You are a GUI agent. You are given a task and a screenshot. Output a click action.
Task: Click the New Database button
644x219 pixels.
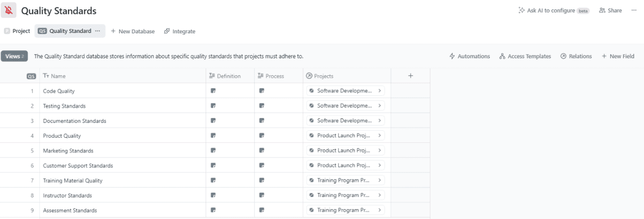click(132, 31)
